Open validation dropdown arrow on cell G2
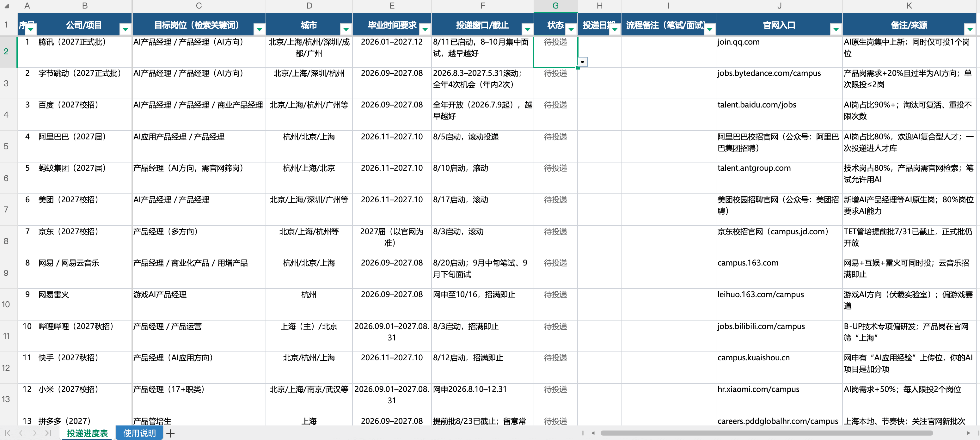Image resolution: width=980 pixels, height=440 pixels. click(582, 62)
